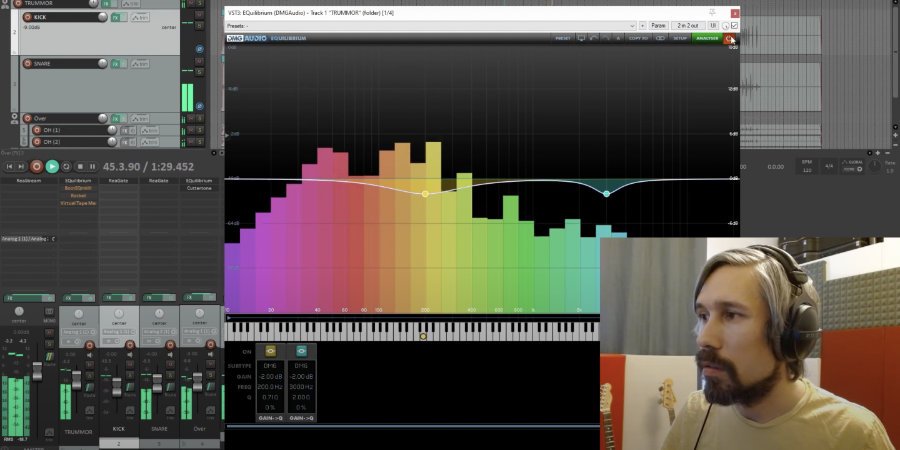The width and height of the screenshot is (900, 450).
Task: Toggle repeat loop in the transport
Action: click(x=67, y=166)
